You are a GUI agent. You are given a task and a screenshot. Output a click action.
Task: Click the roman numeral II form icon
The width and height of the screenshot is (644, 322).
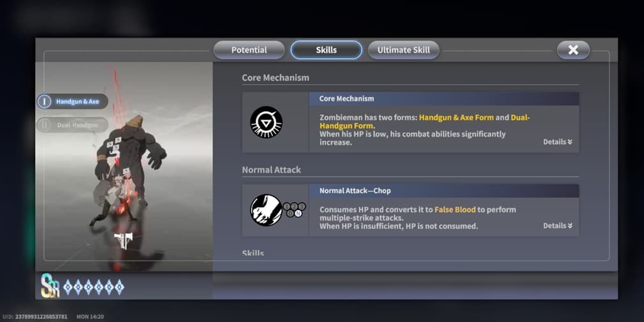(x=44, y=125)
